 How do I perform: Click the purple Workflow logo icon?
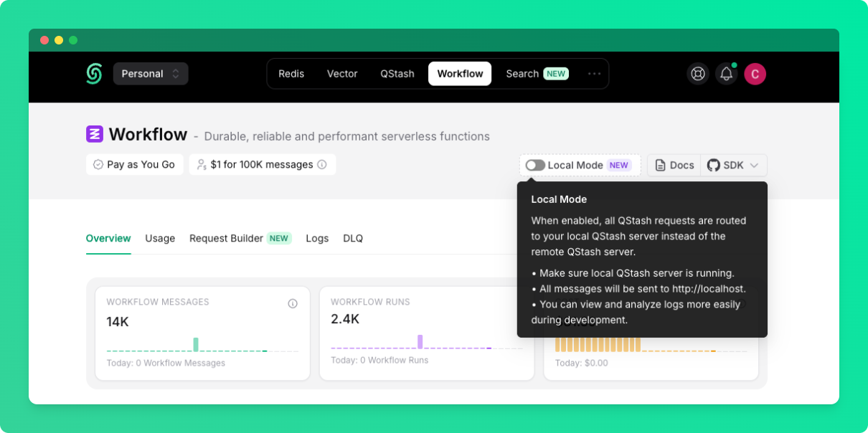coord(95,134)
